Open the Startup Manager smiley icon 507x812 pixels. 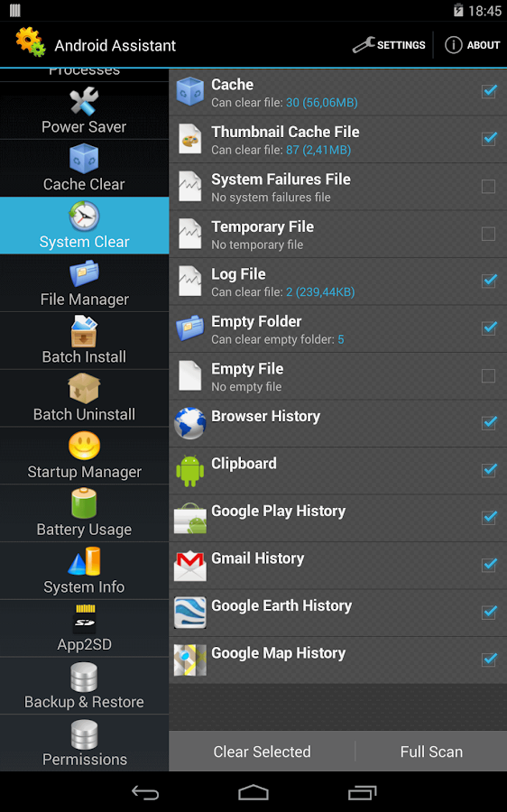click(84, 446)
